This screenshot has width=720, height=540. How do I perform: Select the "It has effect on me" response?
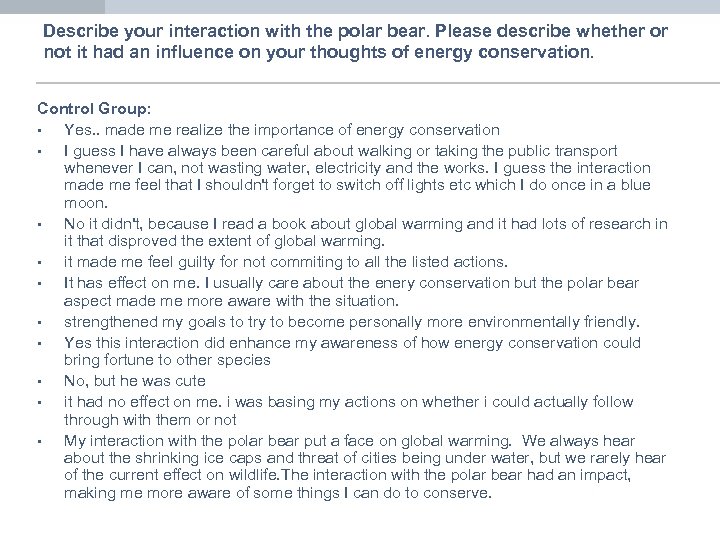[350, 281]
